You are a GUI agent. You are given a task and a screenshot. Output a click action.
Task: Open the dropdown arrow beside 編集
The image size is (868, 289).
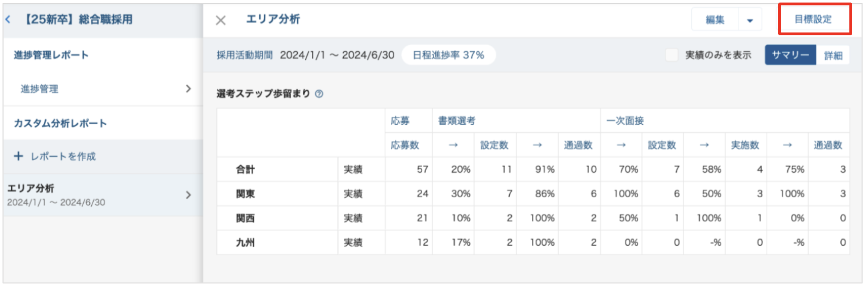click(750, 20)
